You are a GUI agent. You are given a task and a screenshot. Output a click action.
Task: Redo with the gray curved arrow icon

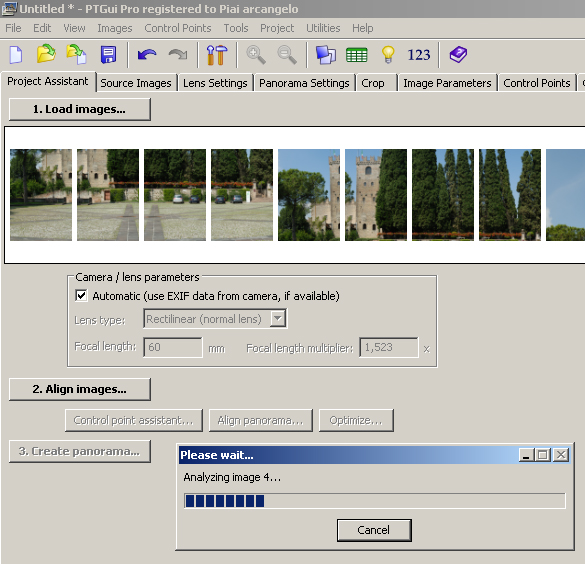(x=178, y=55)
